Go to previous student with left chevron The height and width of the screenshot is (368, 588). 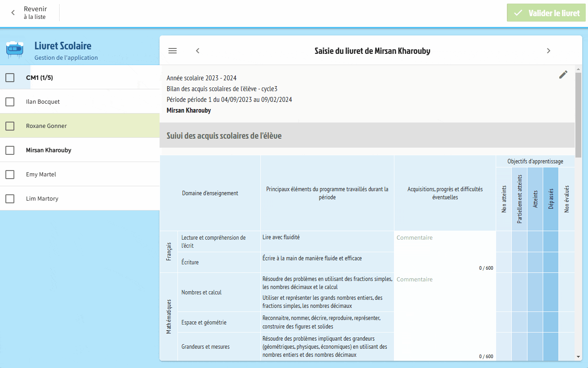pos(198,51)
